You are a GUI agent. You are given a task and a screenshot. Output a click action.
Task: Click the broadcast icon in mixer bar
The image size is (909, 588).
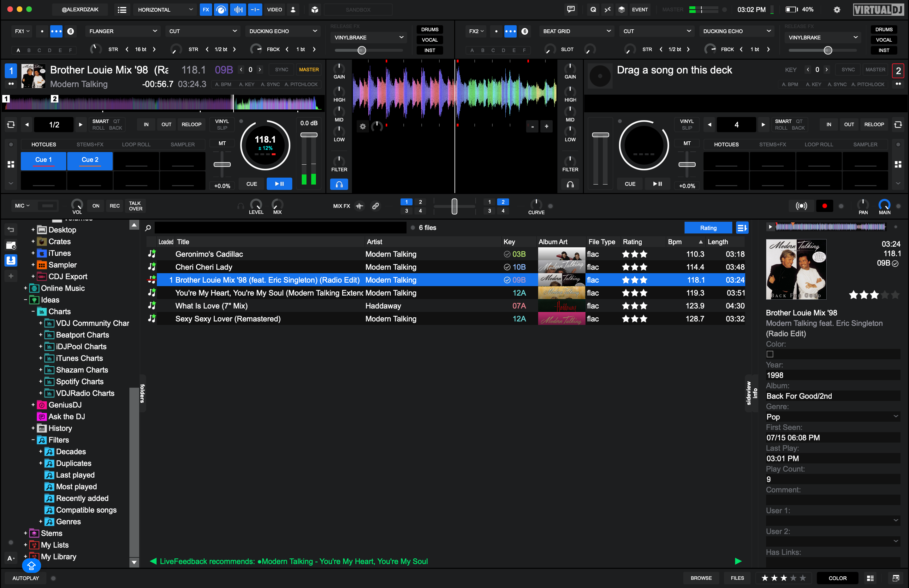pos(801,206)
